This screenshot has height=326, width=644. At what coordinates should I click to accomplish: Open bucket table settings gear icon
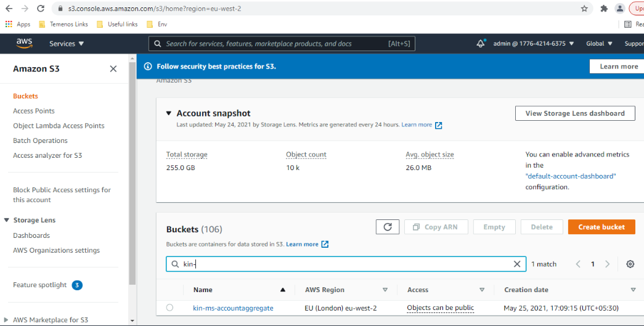pyautogui.click(x=630, y=264)
